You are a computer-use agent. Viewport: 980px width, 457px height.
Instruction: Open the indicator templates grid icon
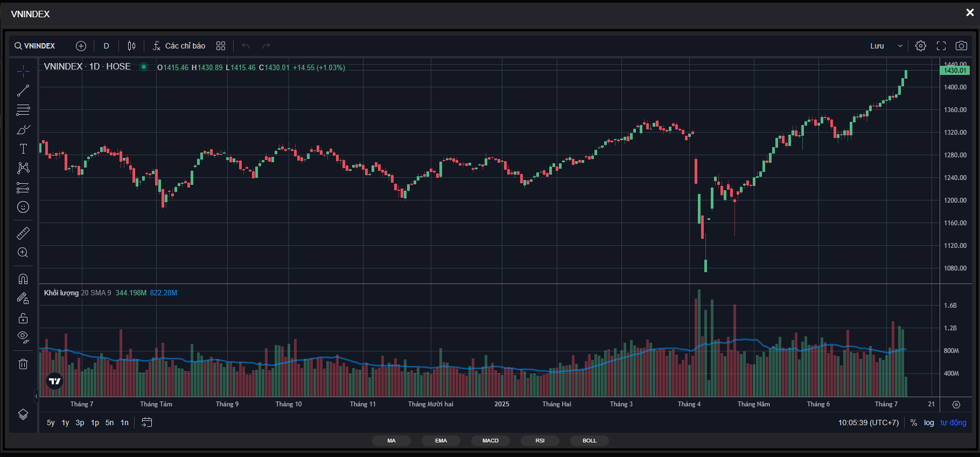click(x=221, y=46)
